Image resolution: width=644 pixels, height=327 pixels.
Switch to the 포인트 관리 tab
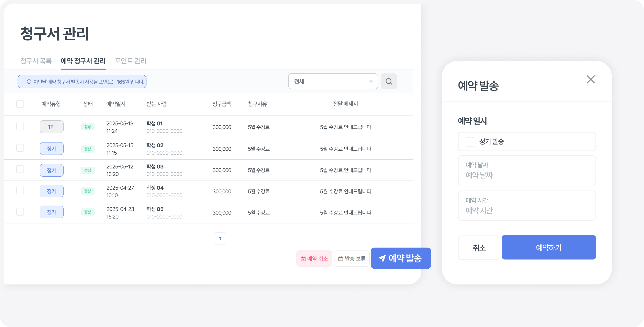coord(130,61)
